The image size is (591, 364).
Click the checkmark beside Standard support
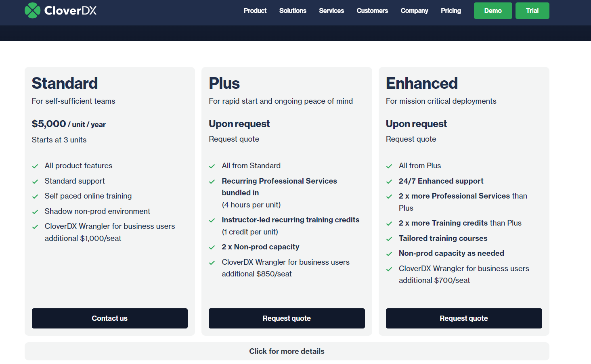click(x=35, y=181)
